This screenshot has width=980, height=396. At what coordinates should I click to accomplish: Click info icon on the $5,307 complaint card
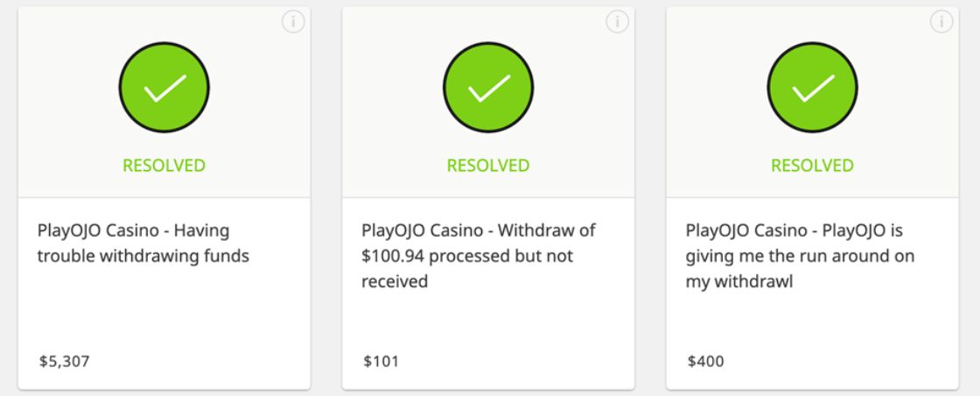[293, 22]
